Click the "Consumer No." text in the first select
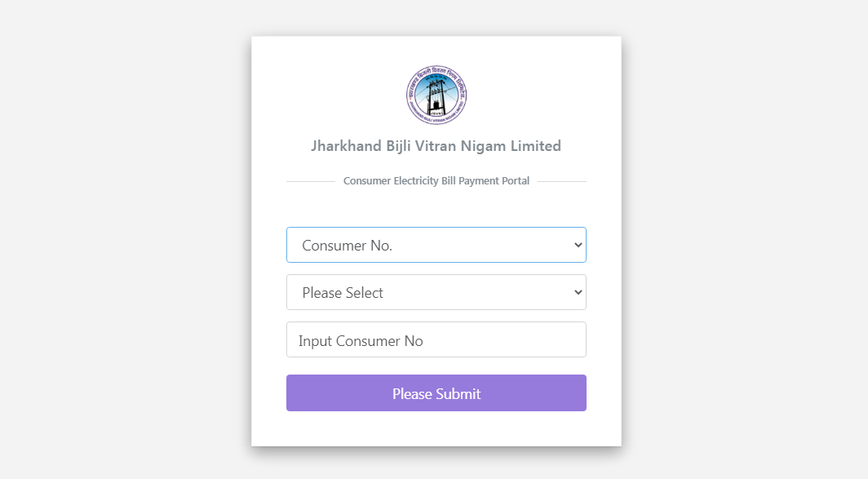Image resolution: width=868 pixels, height=479 pixels. (x=347, y=246)
